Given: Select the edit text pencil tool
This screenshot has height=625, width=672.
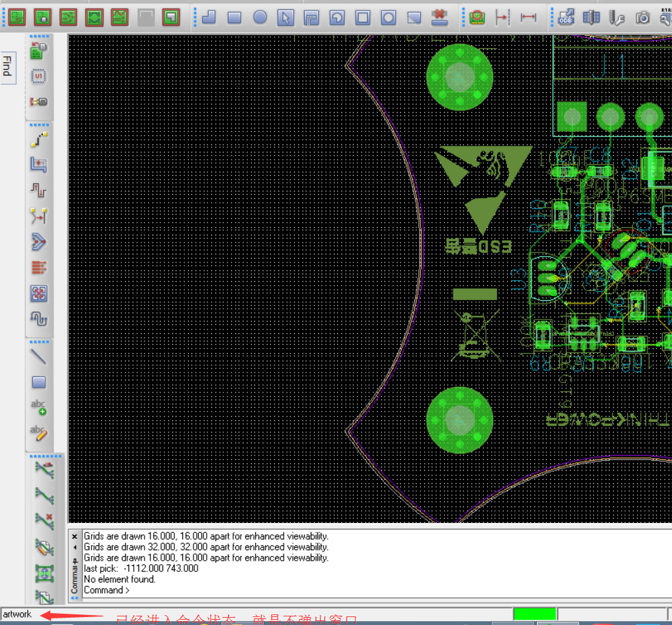Looking at the screenshot, I should 39,433.
